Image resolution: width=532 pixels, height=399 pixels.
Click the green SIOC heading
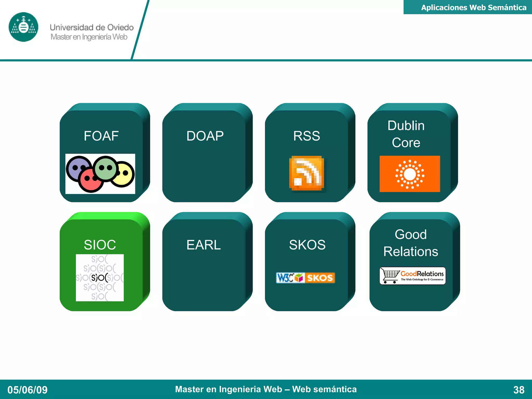tap(100, 245)
